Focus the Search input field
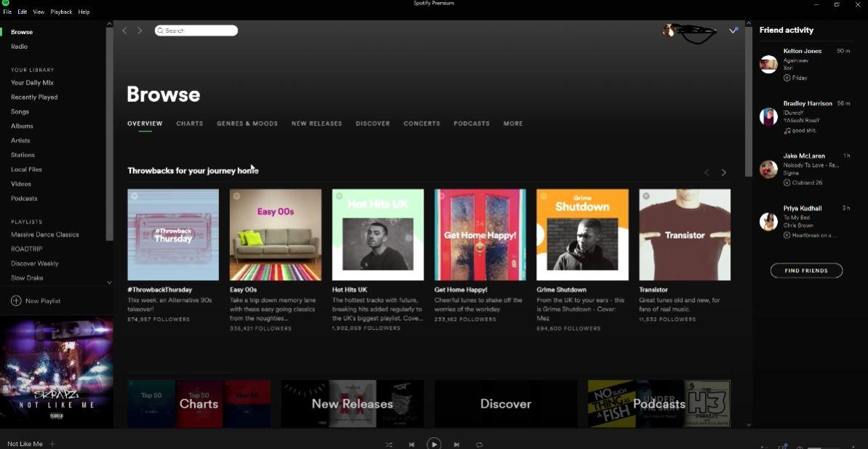The width and height of the screenshot is (868, 449). tap(196, 31)
